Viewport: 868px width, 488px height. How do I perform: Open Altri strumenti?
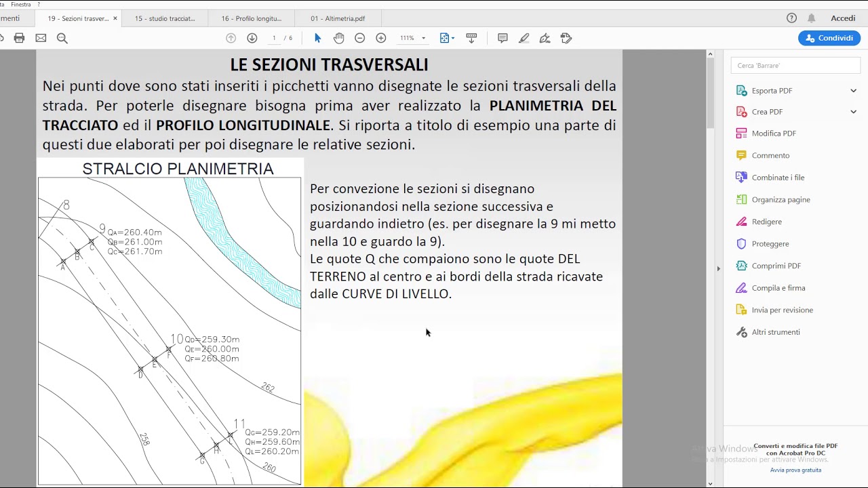point(775,332)
